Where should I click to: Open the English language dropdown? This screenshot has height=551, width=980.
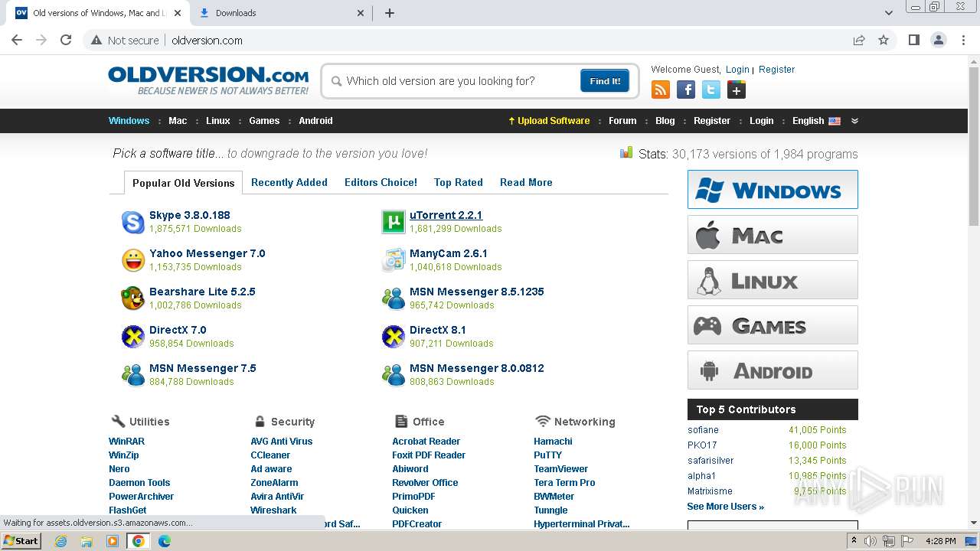(x=816, y=121)
